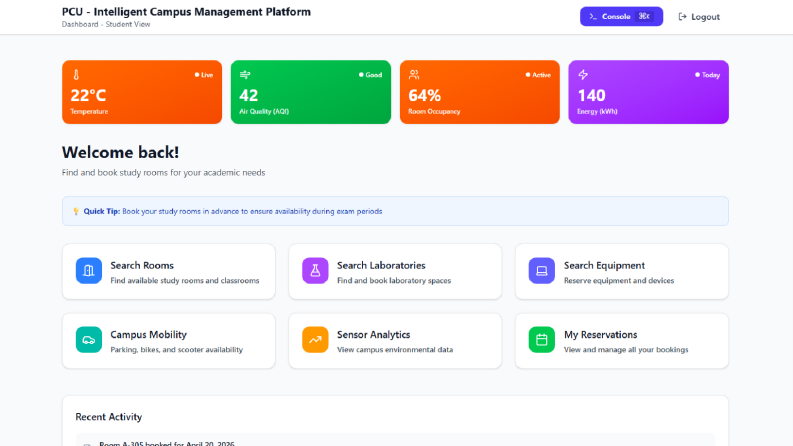Click the logout arrow icon

point(682,17)
